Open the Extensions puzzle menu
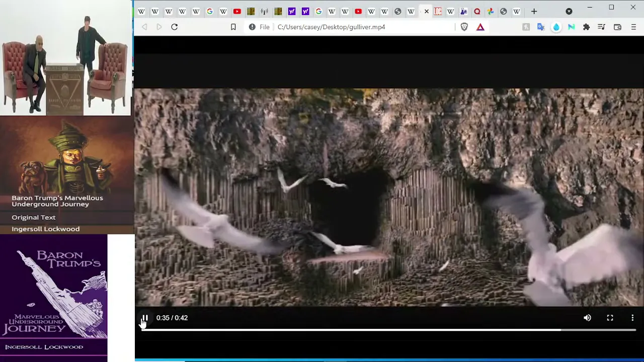Screen dimensions: 644x362 click(x=586, y=27)
